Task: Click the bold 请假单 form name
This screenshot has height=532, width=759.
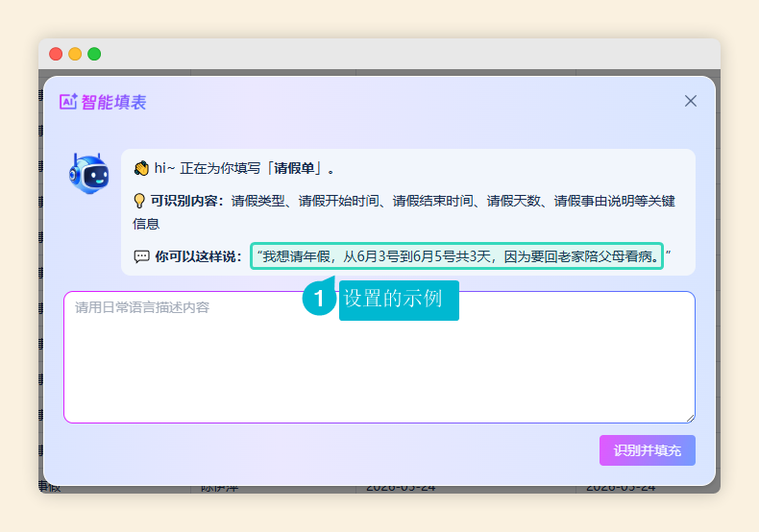Action: click(x=294, y=168)
